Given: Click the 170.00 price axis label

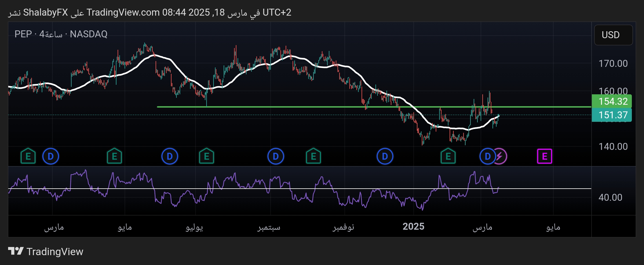Looking at the screenshot, I should pos(613,63).
